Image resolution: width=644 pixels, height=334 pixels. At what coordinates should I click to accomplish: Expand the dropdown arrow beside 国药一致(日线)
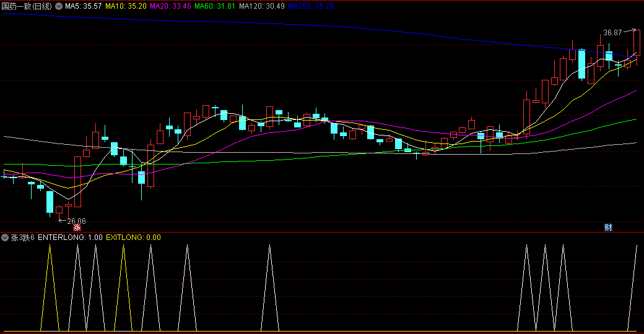coord(59,6)
